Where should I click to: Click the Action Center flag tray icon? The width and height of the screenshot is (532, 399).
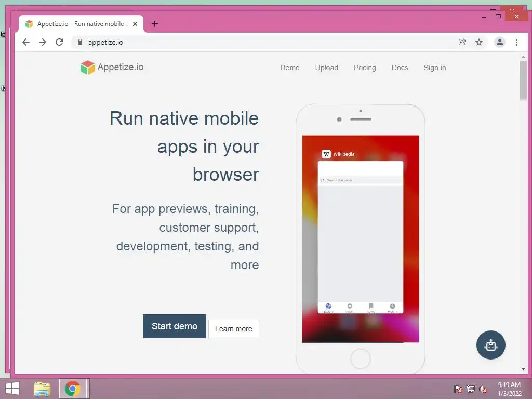(x=458, y=389)
